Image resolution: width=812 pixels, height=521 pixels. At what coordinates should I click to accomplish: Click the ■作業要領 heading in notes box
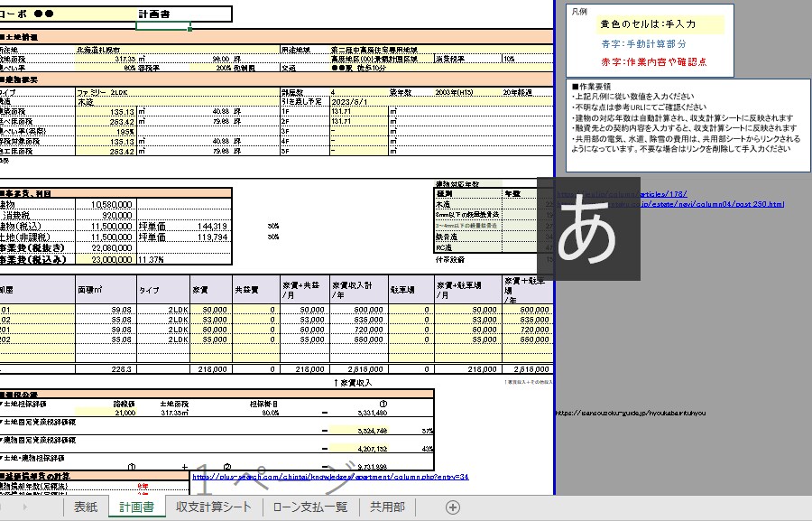click(x=591, y=86)
